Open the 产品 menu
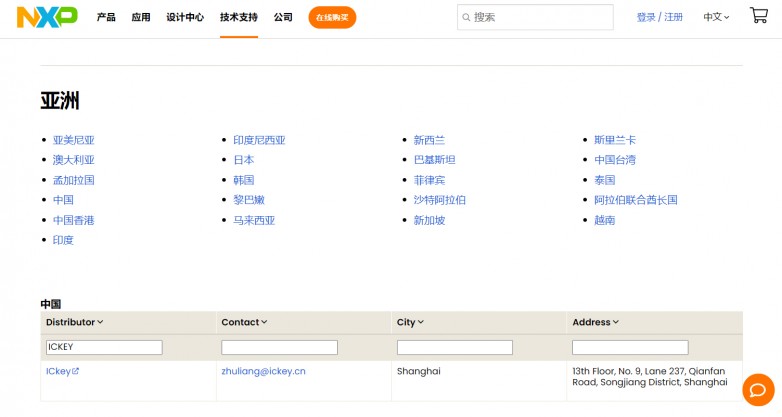Image resolution: width=782 pixels, height=417 pixels. (x=106, y=17)
